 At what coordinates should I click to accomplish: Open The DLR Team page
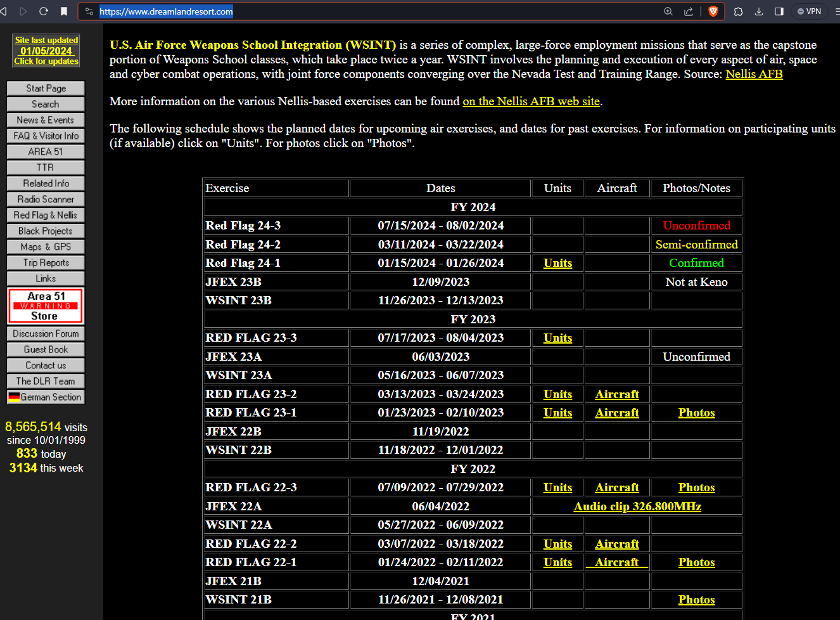[46, 381]
